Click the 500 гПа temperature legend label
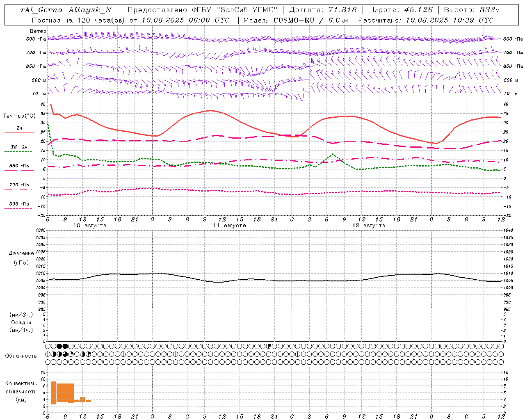 point(19,204)
